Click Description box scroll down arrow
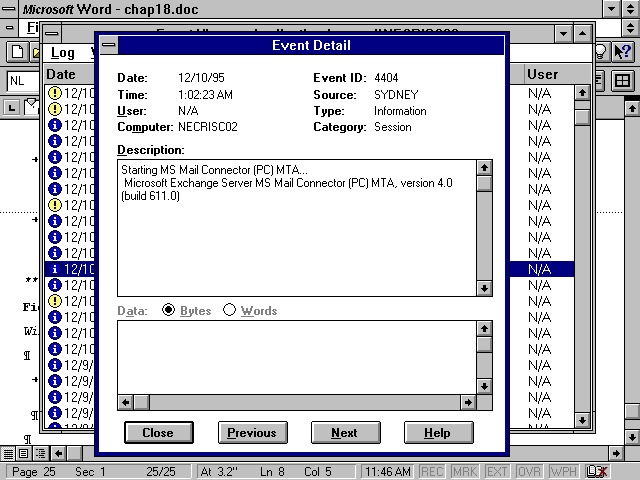The image size is (640, 480). coord(484,288)
